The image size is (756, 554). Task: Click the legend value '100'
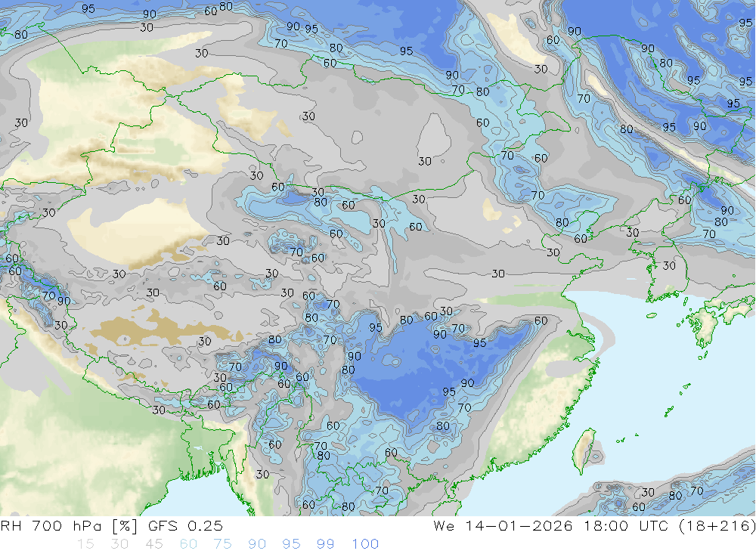pos(365,544)
